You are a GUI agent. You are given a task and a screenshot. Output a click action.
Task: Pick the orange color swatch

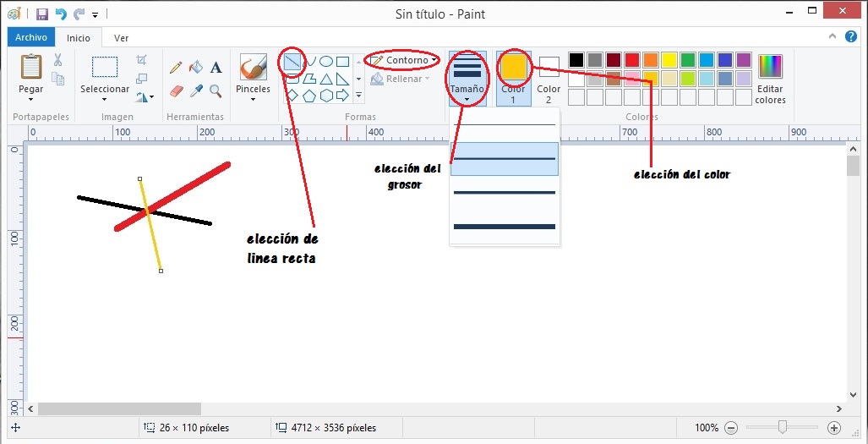(x=651, y=60)
